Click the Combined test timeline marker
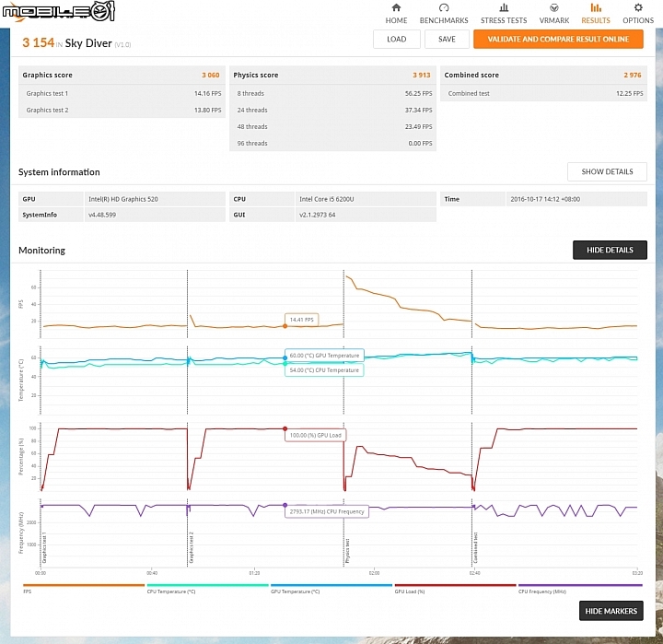The height and width of the screenshot is (644, 663). pyautogui.click(x=476, y=547)
